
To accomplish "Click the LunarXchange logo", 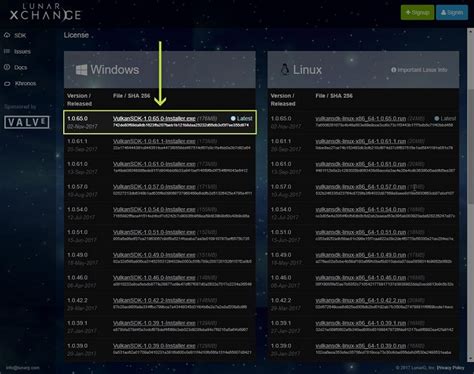I will click(45, 12).
